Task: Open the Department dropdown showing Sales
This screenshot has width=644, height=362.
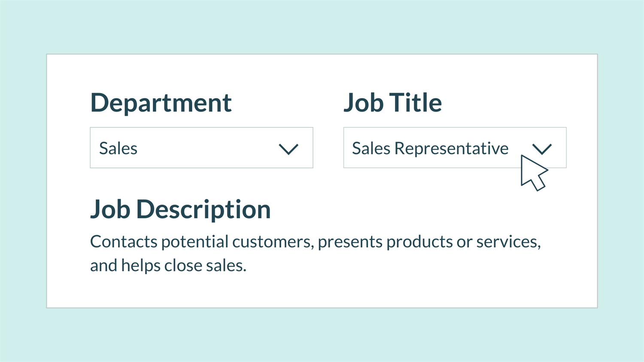Action: click(201, 148)
